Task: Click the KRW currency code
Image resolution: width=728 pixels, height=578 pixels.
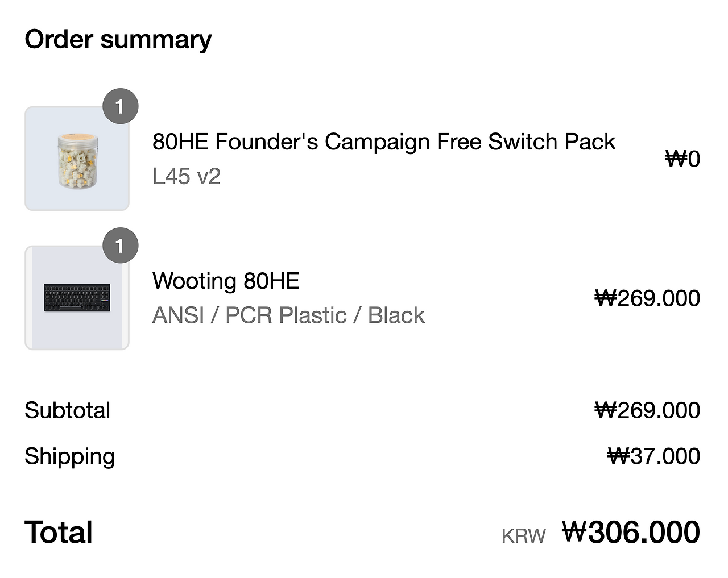Action: [523, 536]
